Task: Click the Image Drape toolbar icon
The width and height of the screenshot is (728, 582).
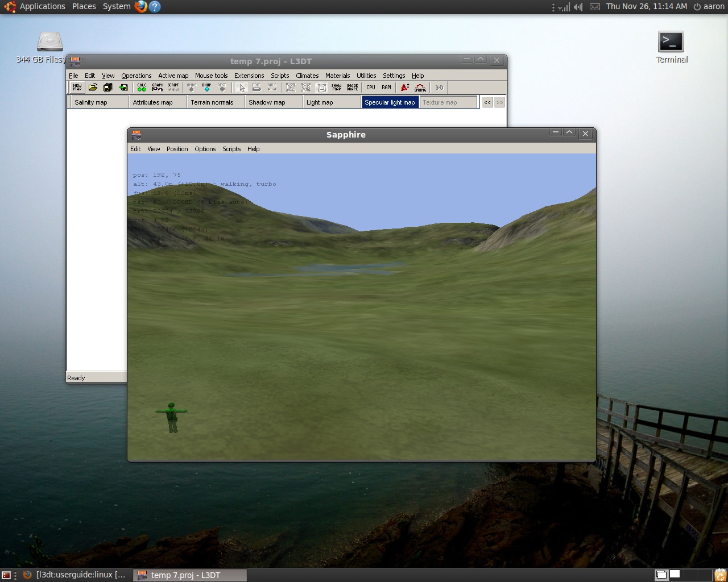Action: click(352, 88)
